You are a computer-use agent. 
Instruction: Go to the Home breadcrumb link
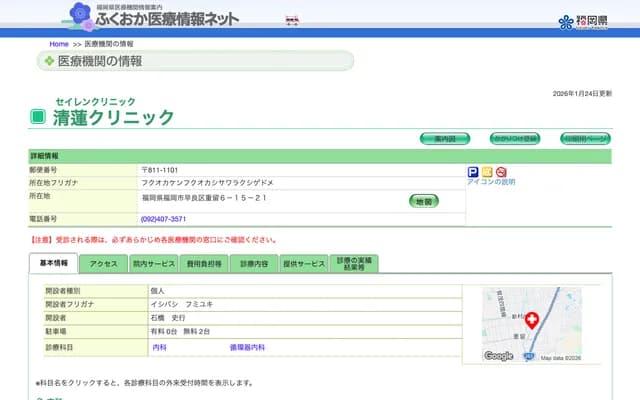[x=59, y=44]
